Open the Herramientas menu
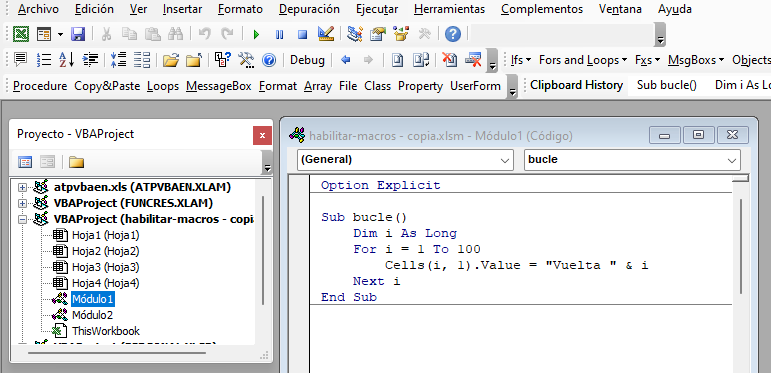The width and height of the screenshot is (771, 373). [x=449, y=9]
